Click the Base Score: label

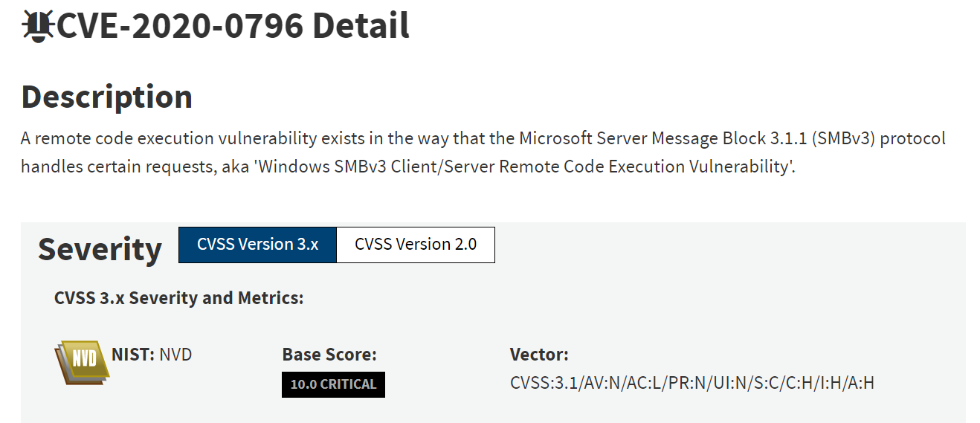point(329,355)
